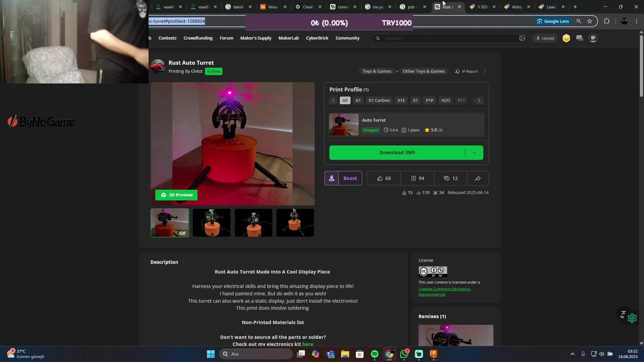Image resolution: width=644 pixels, height=362 pixels.
Task: Open the Remixes turret image
Action: pyautogui.click(x=456, y=335)
